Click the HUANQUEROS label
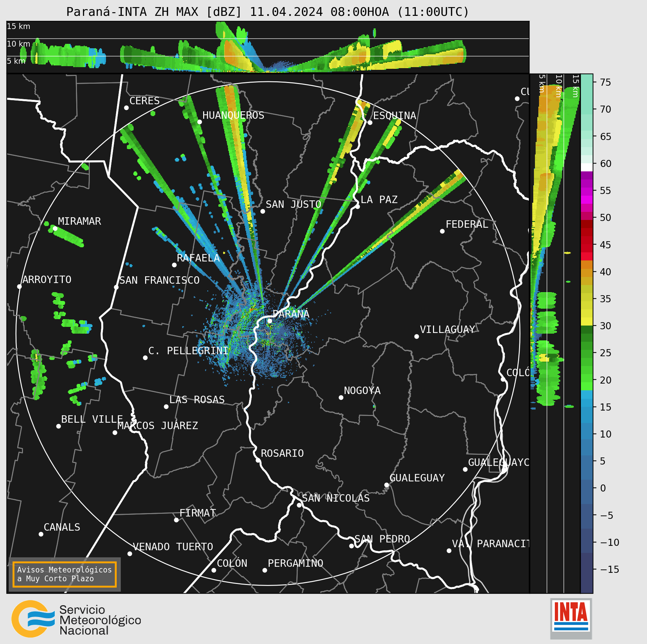 (x=233, y=115)
